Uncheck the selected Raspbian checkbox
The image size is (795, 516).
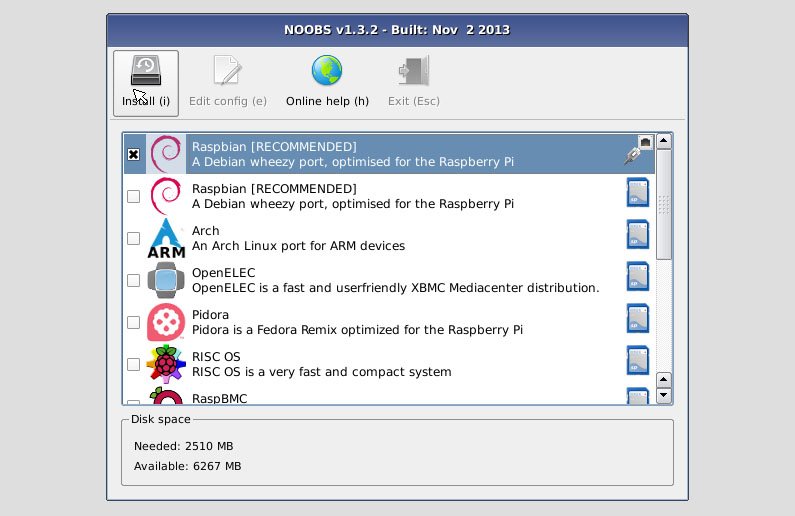click(134, 155)
